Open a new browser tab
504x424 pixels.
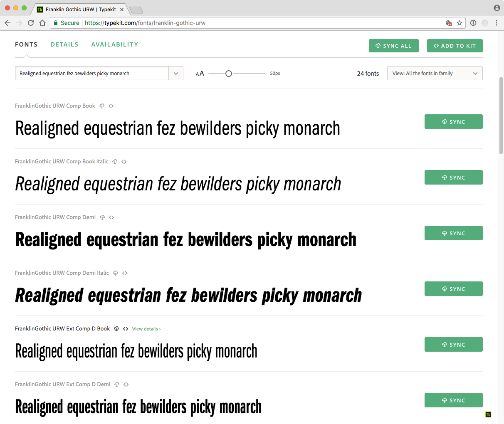136,10
